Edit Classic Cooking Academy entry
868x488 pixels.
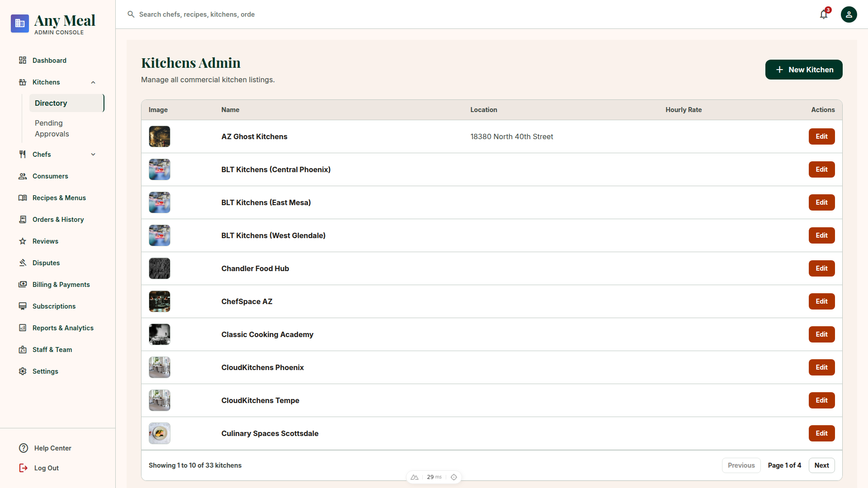tap(821, 334)
